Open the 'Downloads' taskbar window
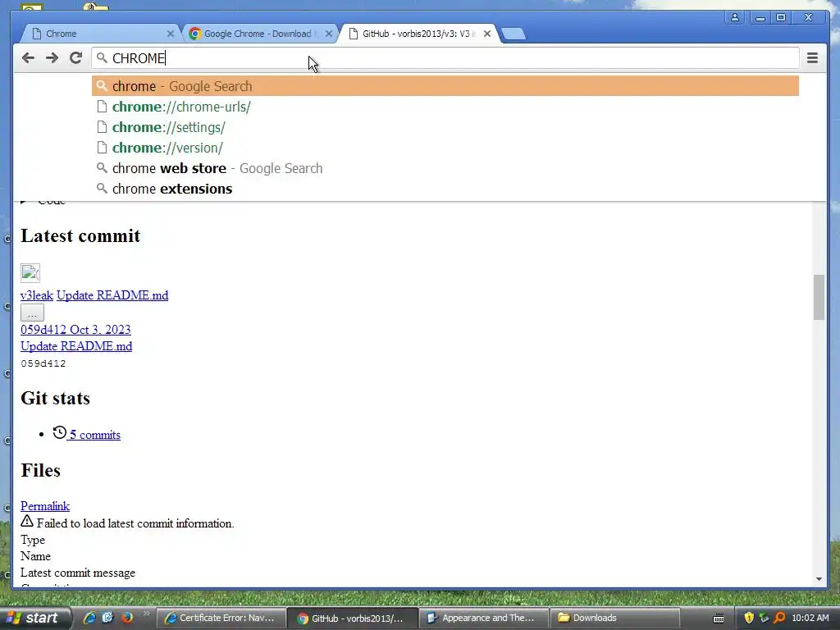Image resolution: width=840 pixels, height=630 pixels. pos(615,618)
